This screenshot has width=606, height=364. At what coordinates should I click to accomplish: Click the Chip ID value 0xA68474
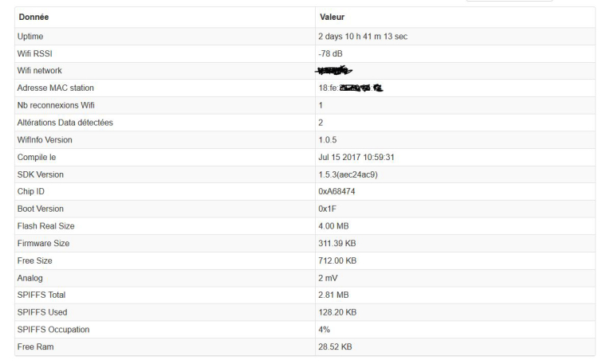336,191
